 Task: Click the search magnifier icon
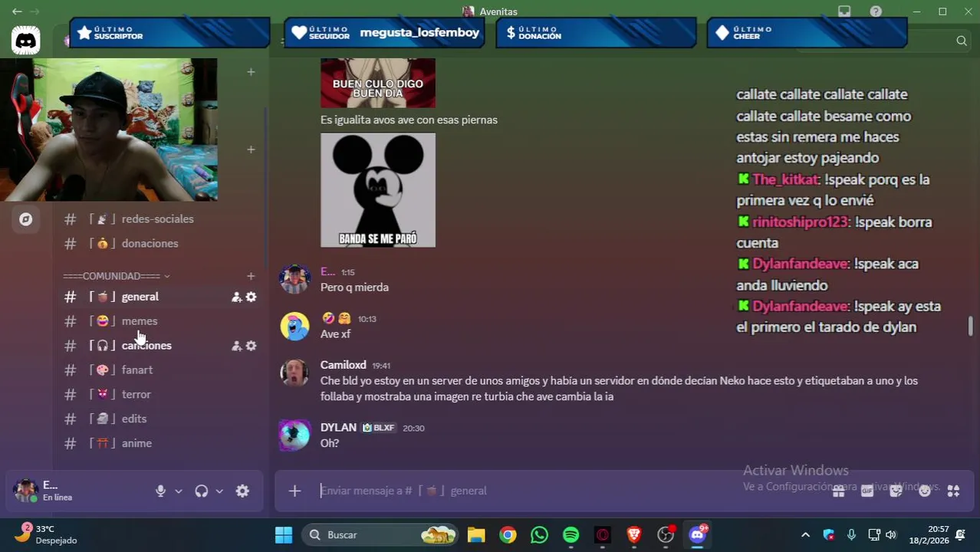[x=962, y=41]
